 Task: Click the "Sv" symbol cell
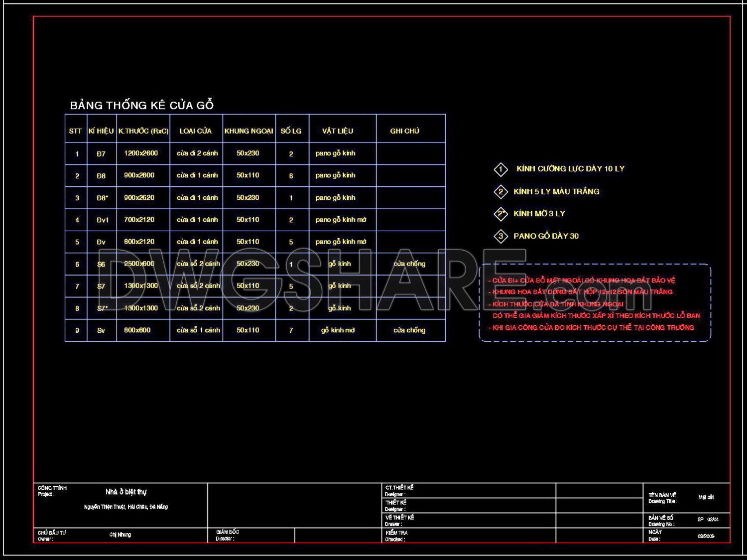101,330
